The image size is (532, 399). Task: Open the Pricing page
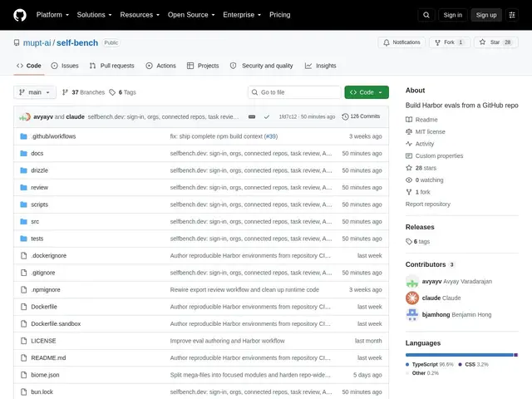pyautogui.click(x=280, y=15)
